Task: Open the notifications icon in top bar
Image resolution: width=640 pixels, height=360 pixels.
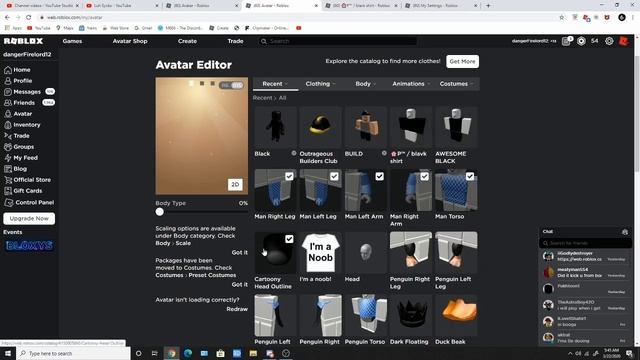Action: coord(567,41)
